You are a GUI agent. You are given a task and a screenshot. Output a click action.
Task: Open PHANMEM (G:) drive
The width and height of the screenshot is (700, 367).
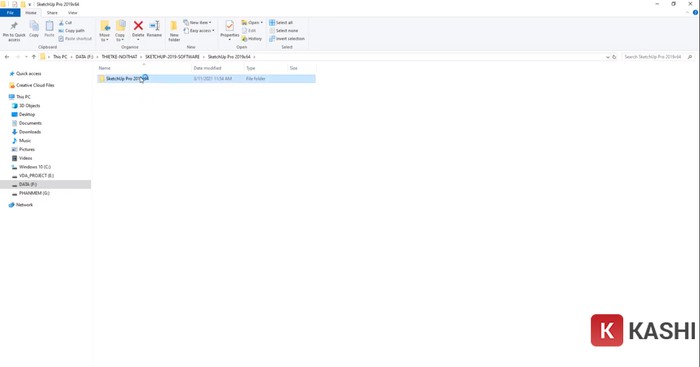(x=34, y=193)
